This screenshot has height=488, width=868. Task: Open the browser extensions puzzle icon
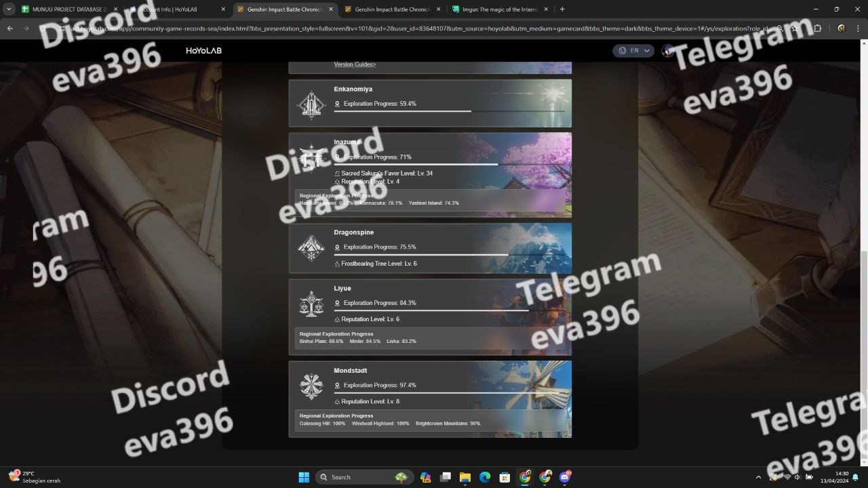pyautogui.click(x=817, y=28)
